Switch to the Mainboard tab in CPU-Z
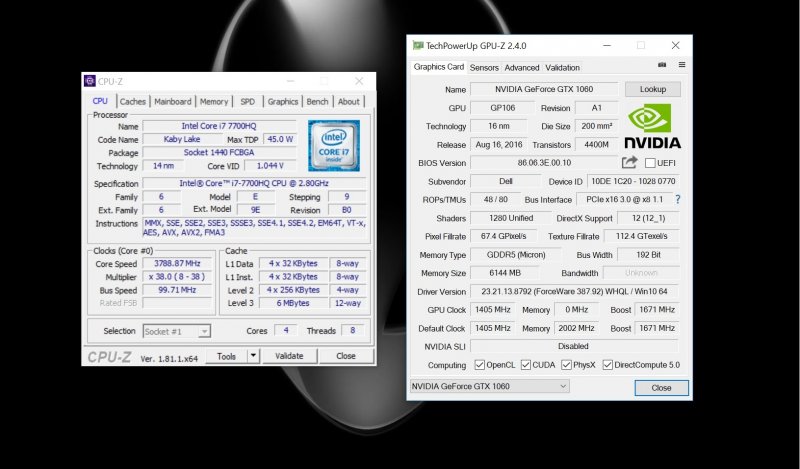 (x=172, y=102)
